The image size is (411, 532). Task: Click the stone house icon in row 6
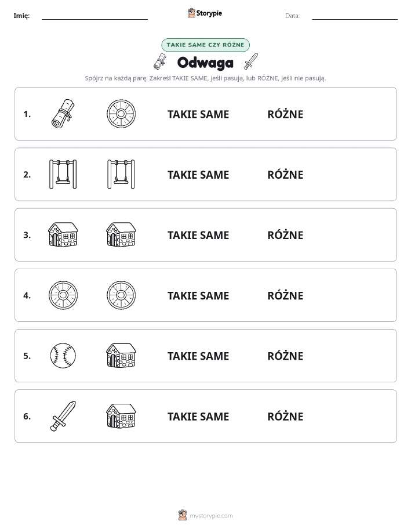coord(121,416)
